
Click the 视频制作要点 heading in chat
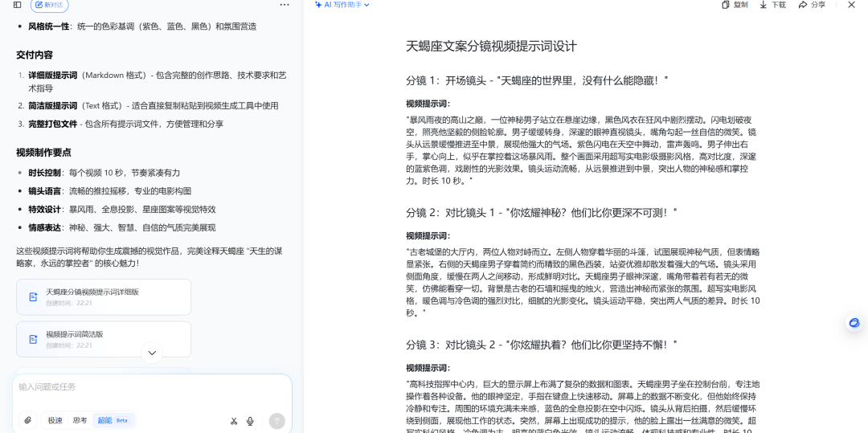(x=43, y=153)
